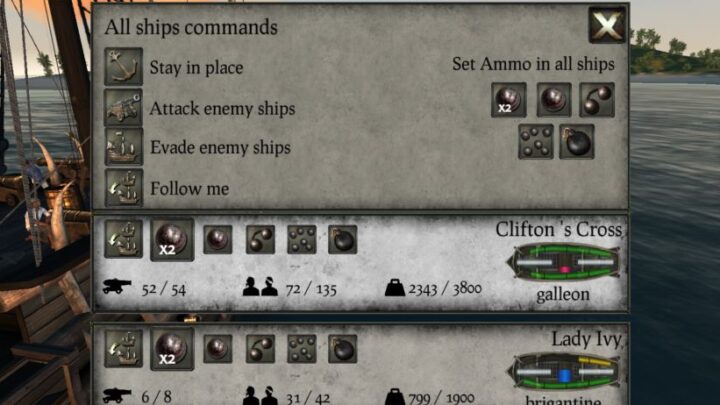
Task: Select chain shot ammo for Clifton's Cross
Action: [x=260, y=239]
